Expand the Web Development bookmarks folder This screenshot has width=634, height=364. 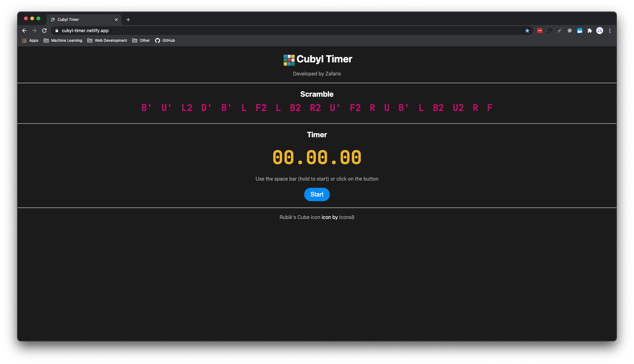point(107,41)
